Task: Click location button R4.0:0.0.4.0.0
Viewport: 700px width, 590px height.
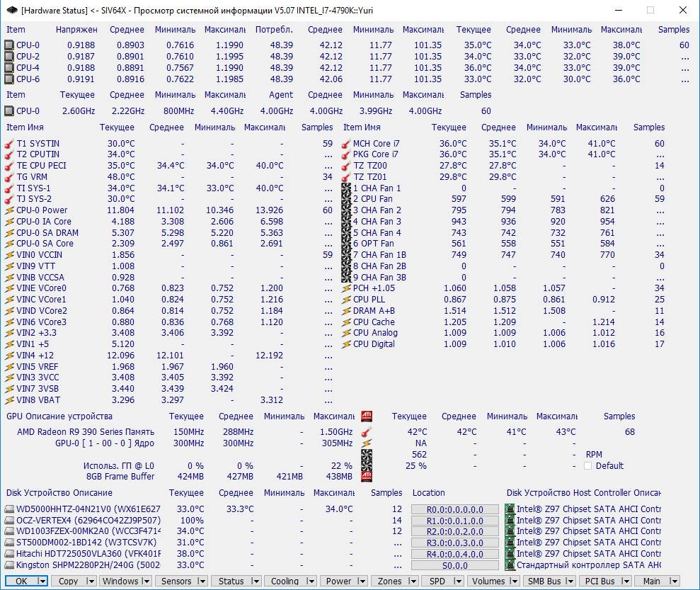Action: tap(455, 555)
